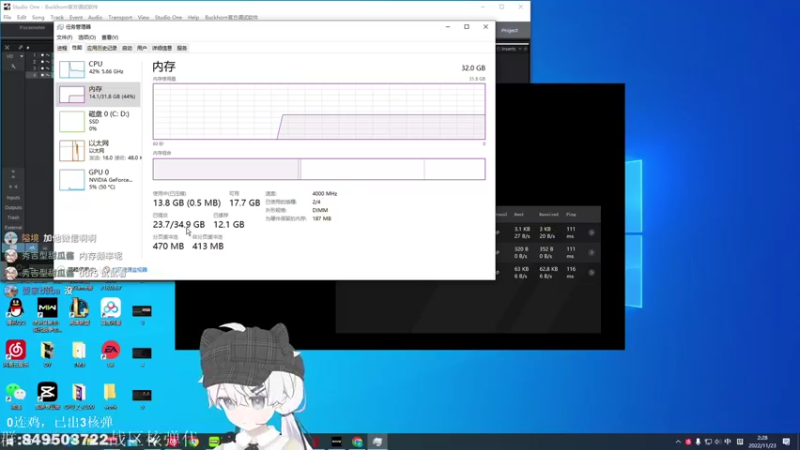Select track 1 in Studio One track list

tap(39, 55)
